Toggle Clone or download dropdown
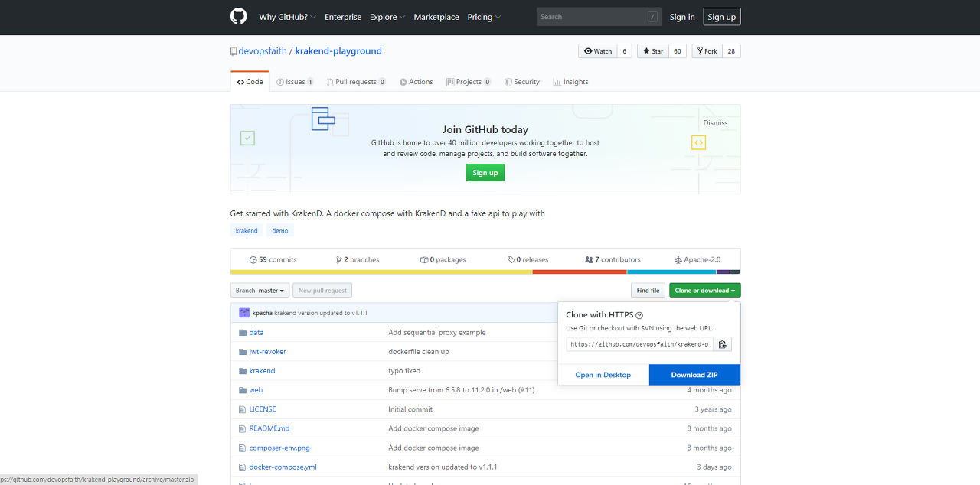Viewport: 980px width, 485px height. click(705, 291)
